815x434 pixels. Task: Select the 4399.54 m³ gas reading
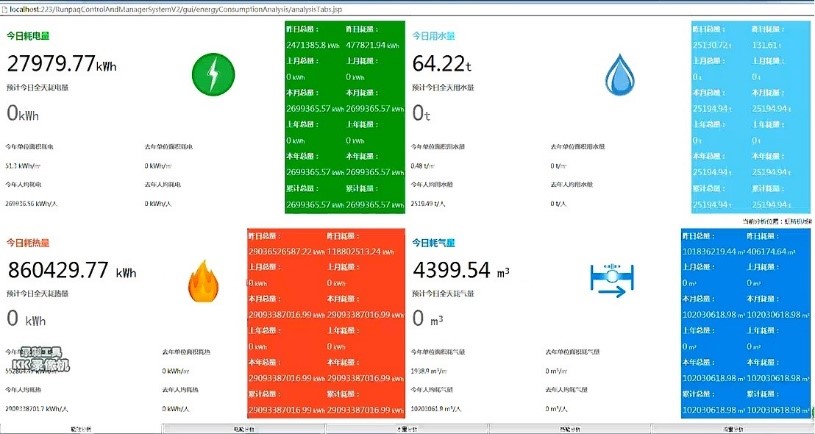[462, 272]
